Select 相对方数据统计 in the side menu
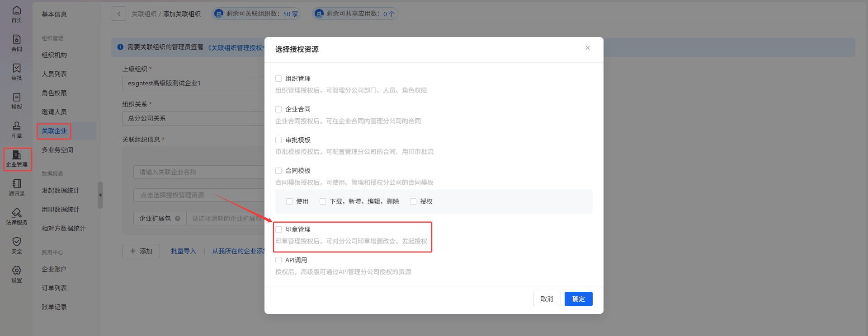868x336 pixels. coord(64,229)
